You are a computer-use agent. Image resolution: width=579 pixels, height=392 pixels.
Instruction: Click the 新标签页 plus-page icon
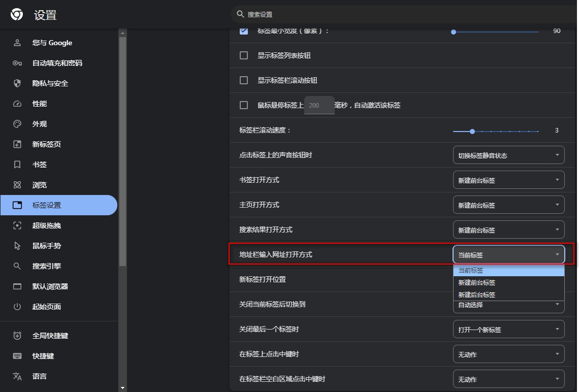[17, 144]
